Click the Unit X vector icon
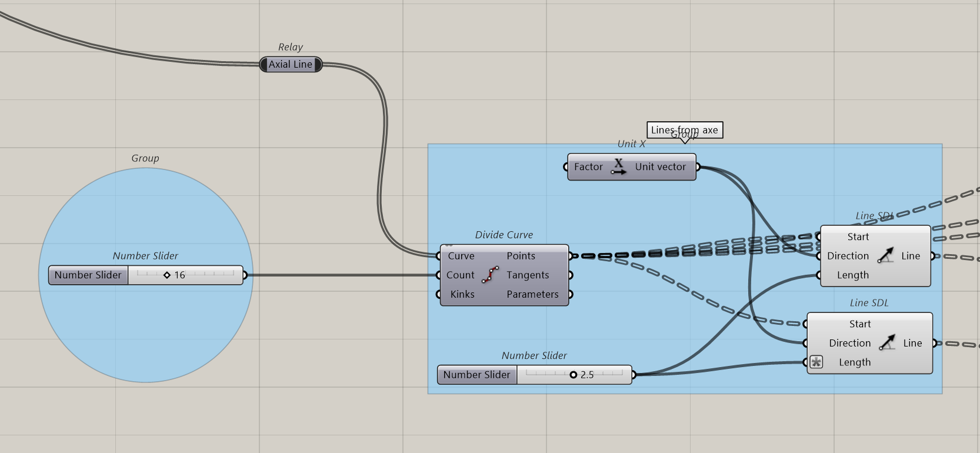The image size is (980, 453). [618, 166]
